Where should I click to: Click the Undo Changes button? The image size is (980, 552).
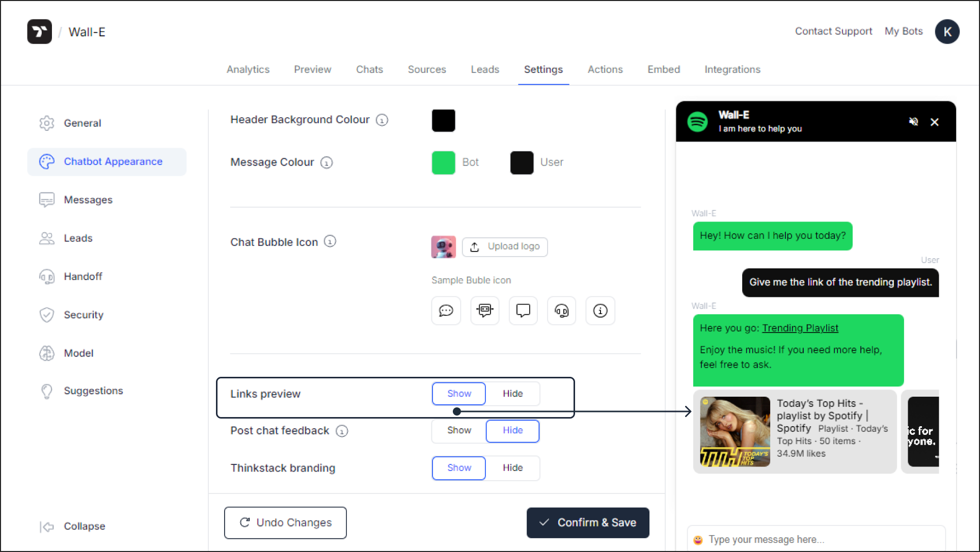pos(285,522)
